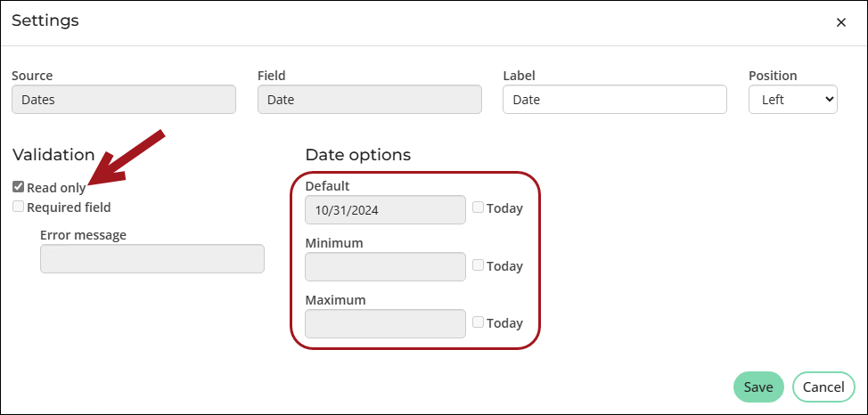Click the greyed Field box showing Date
This screenshot has width=868, height=415.
point(369,100)
